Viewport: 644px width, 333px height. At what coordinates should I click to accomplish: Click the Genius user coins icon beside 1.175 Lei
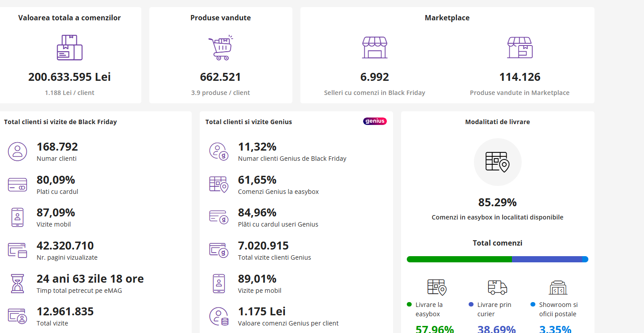click(x=219, y=317)
